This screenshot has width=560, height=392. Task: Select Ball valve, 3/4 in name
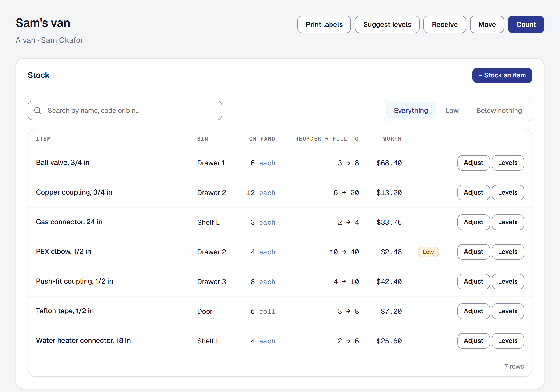[x=63, y=162]
